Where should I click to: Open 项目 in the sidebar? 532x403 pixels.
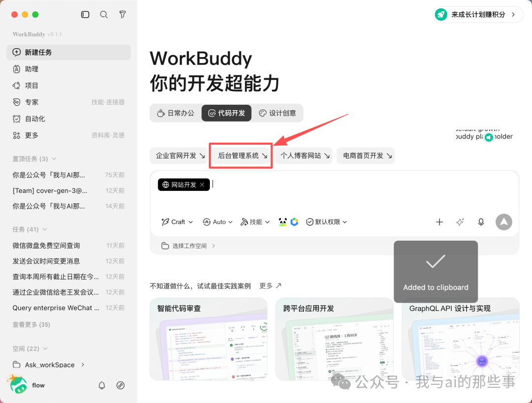68,86
